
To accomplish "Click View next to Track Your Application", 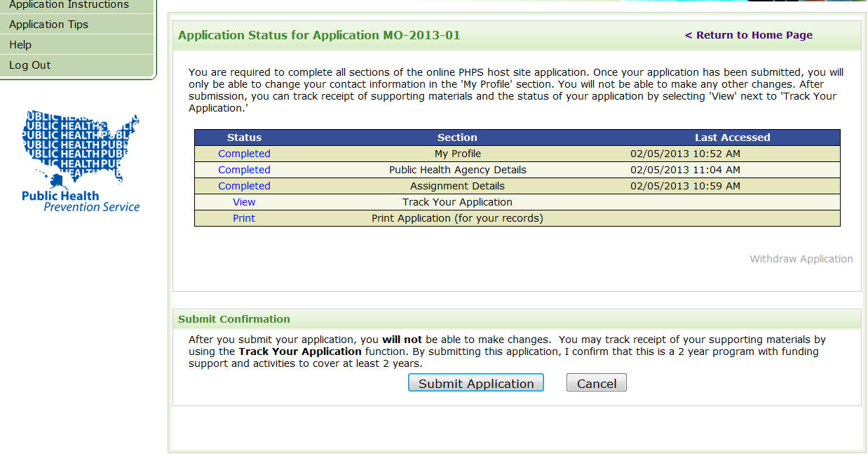I will [244, 202].
